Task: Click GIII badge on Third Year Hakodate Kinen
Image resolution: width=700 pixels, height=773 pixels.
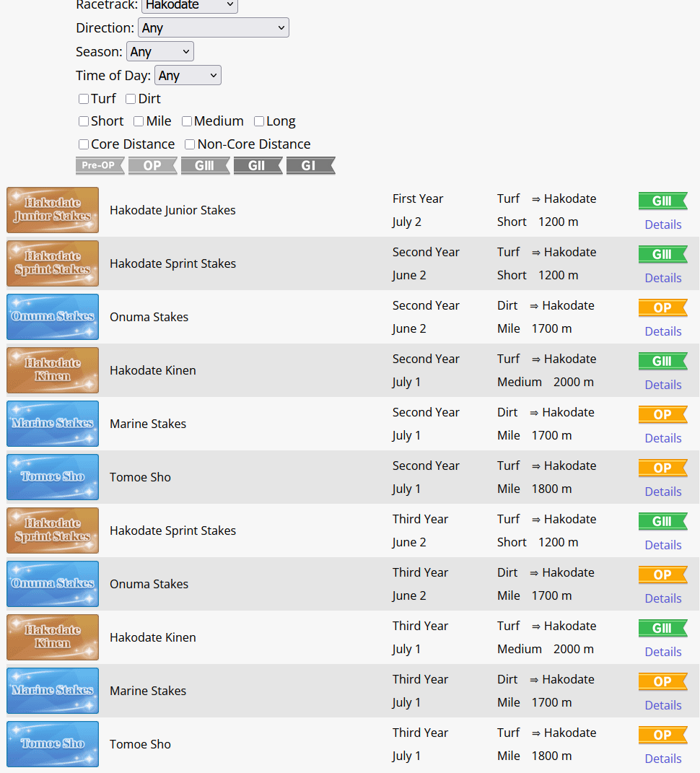Action: 663,628
